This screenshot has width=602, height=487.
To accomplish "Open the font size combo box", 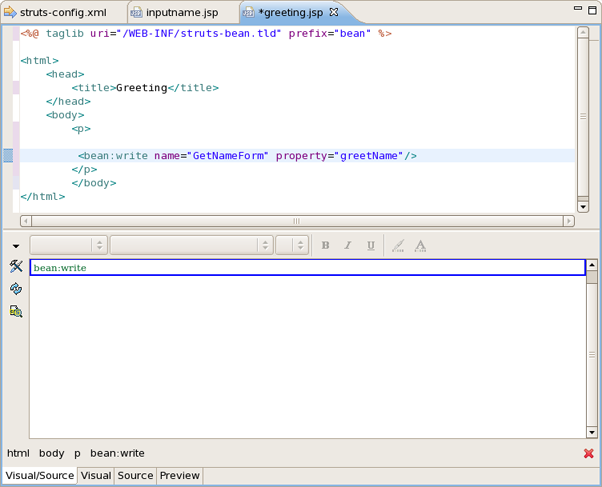I will point(292,245).
